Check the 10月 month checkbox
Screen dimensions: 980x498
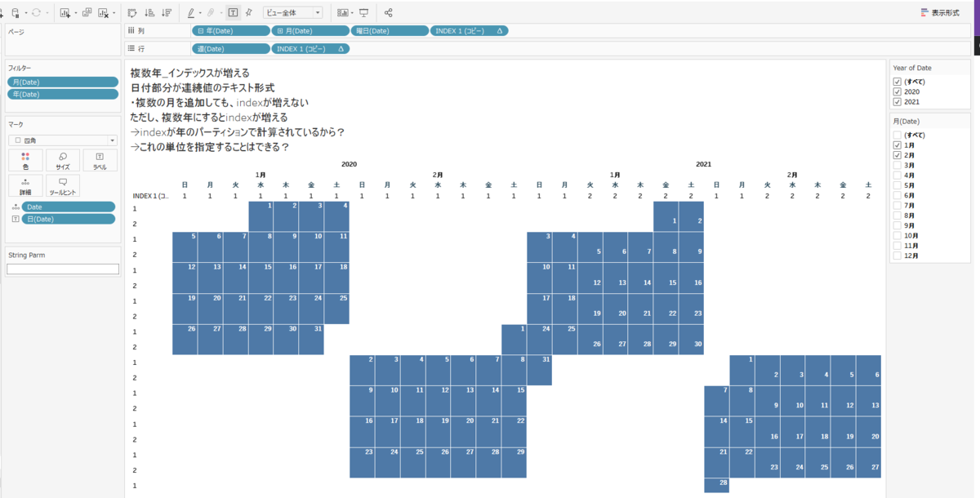(x=898, y=235)
